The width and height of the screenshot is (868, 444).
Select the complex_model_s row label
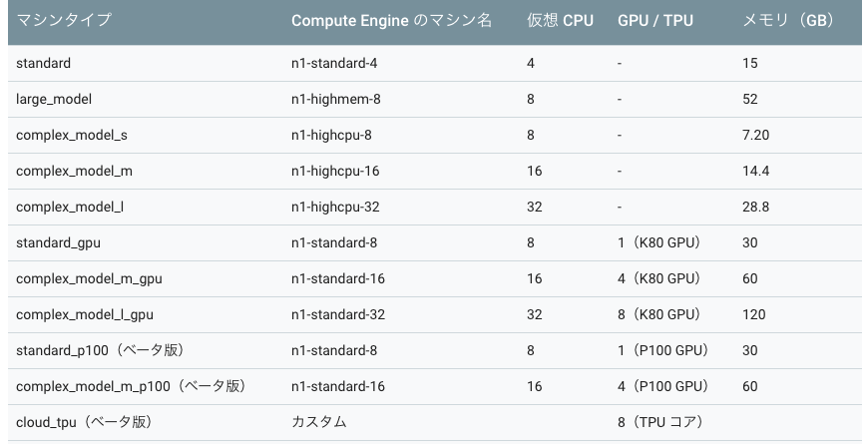coord(72,135)
